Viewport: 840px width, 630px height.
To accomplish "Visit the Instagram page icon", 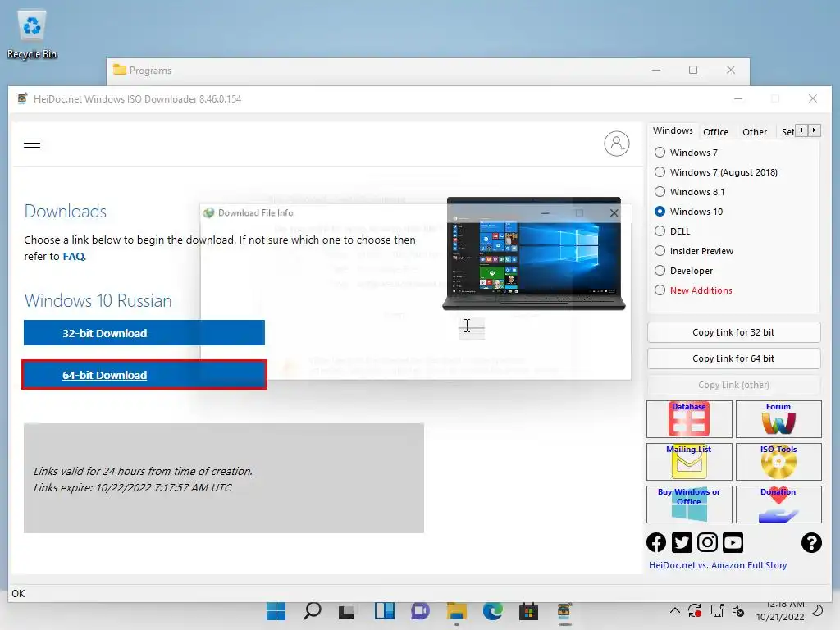I will [x=707, y=543].
